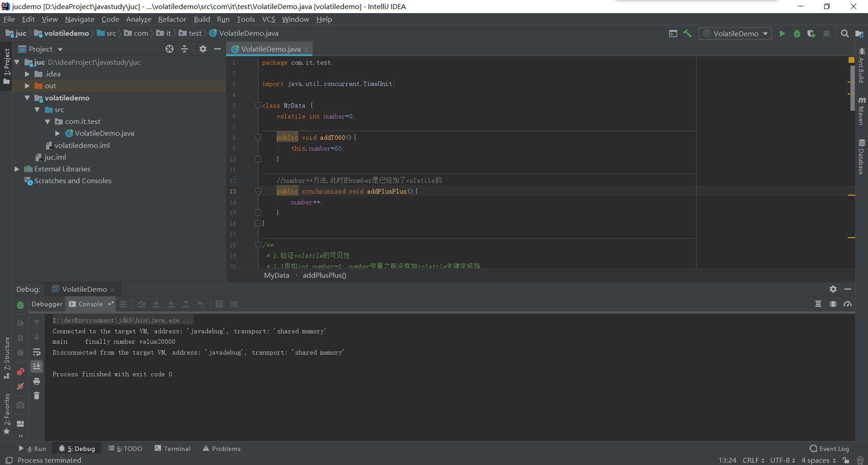Open the 6: TODO tool window
This screenshot has height=465, width=868.
(x=125, y=449)
